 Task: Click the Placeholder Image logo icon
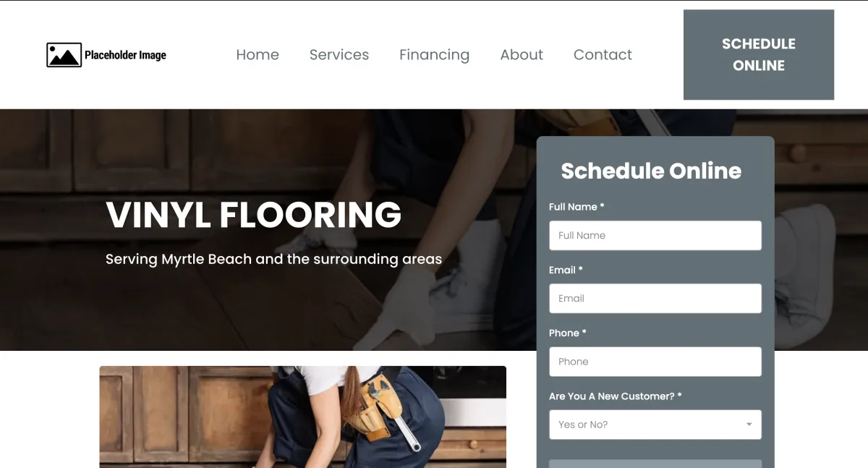coord(64,55)
